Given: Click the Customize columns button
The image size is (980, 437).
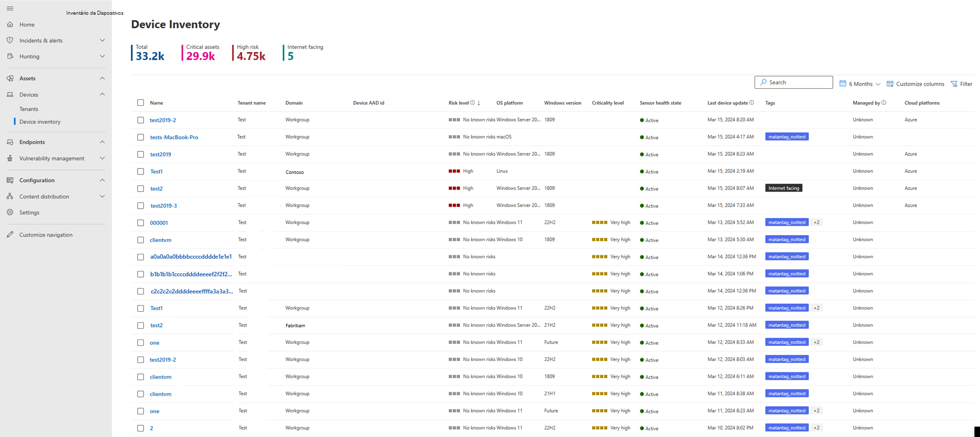Looking at the screenshot, I should pyautogui.click(x=915, y=84).
